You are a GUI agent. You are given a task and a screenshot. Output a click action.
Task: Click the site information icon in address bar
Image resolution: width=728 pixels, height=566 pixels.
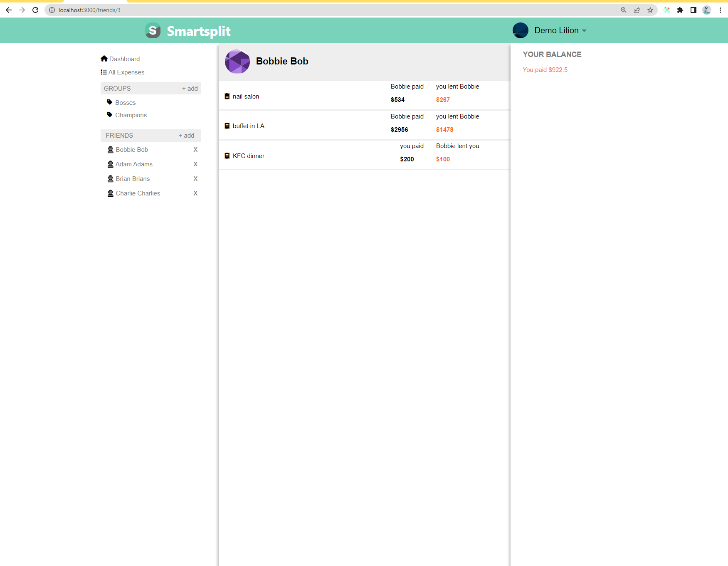[52, 10]
